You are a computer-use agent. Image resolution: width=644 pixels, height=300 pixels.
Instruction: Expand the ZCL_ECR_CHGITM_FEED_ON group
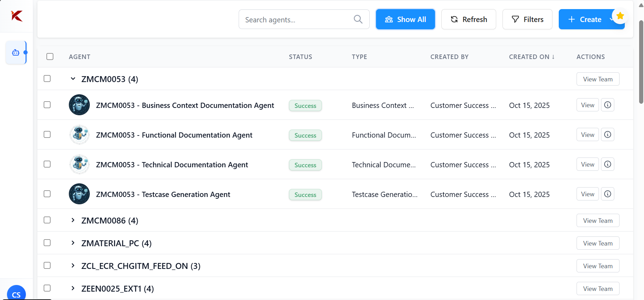73,265
